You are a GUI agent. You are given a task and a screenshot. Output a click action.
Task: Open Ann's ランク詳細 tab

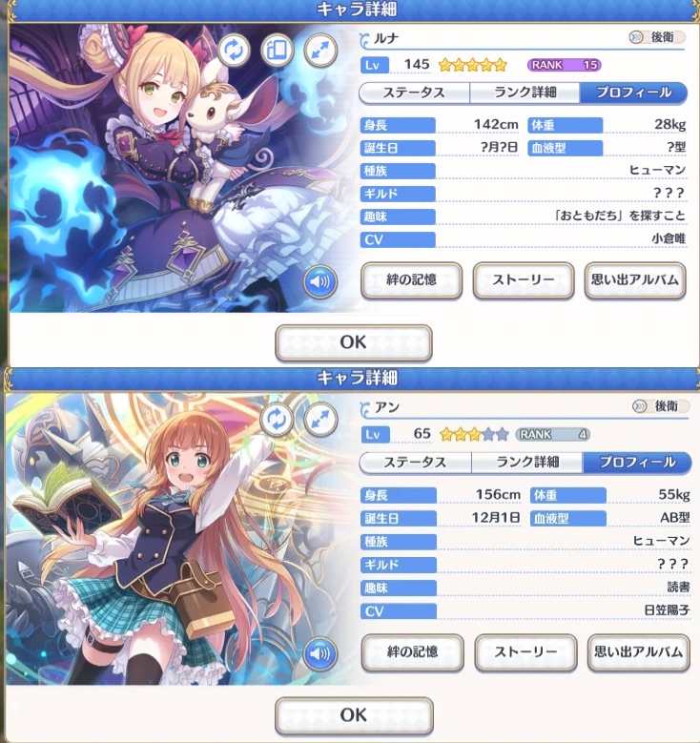[x=527, y=463]
